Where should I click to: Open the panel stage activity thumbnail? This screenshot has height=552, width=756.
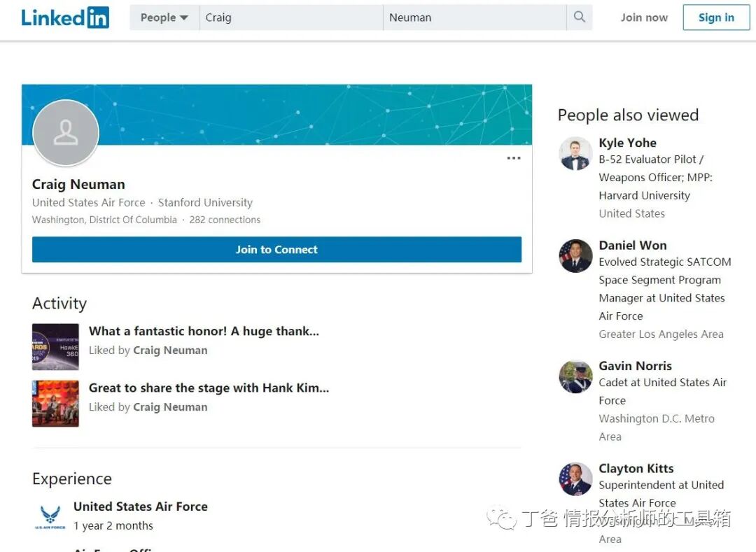pyautogui.click(x=55, y=404)
